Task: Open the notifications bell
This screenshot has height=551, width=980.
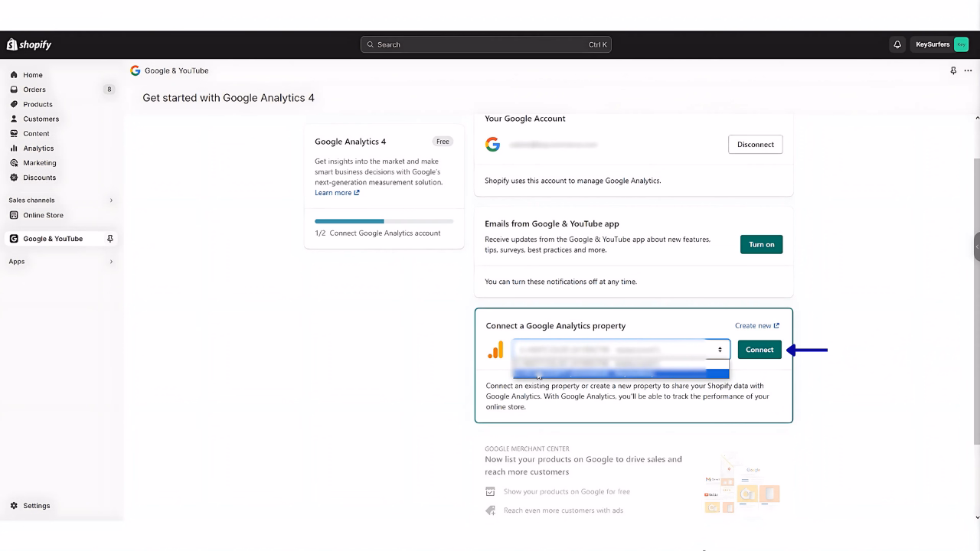Action: click(897, 44)
